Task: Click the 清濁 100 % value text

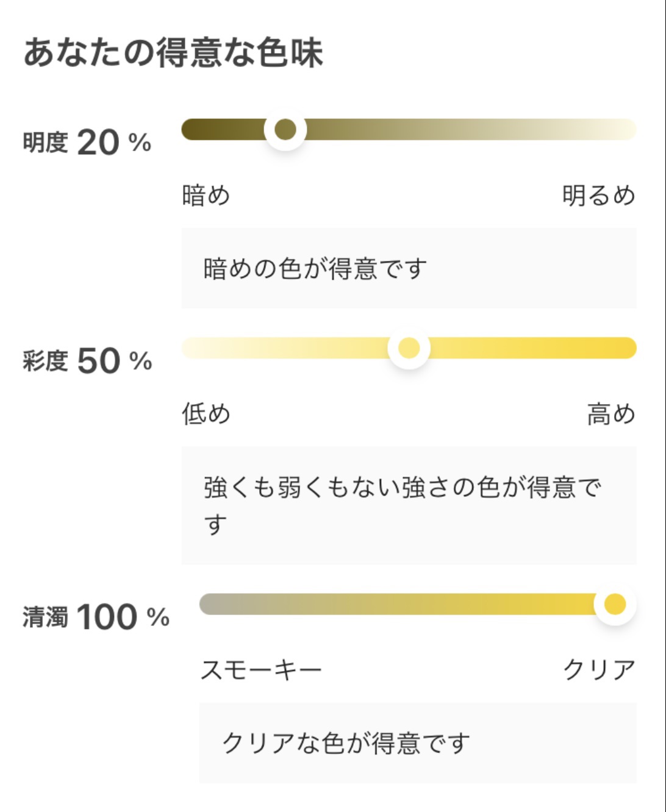Action: point(96,617)
